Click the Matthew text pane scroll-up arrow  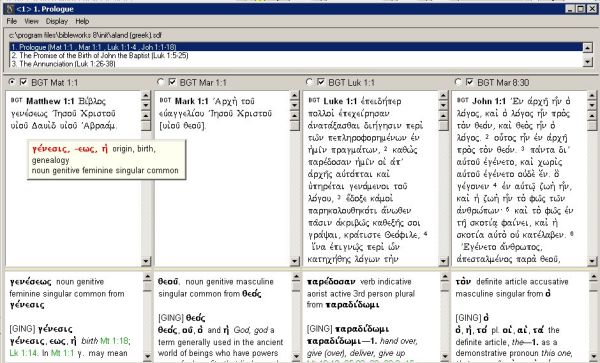[x=146, y=115]
